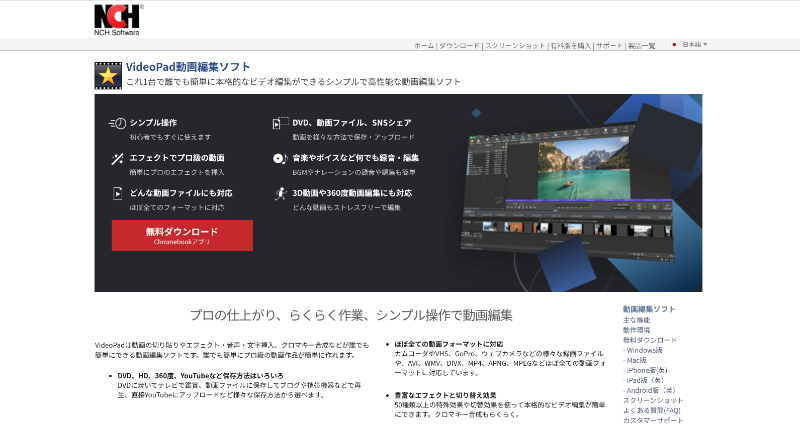
Task: Open the iPad版 download link
Action: coord(643,380)
